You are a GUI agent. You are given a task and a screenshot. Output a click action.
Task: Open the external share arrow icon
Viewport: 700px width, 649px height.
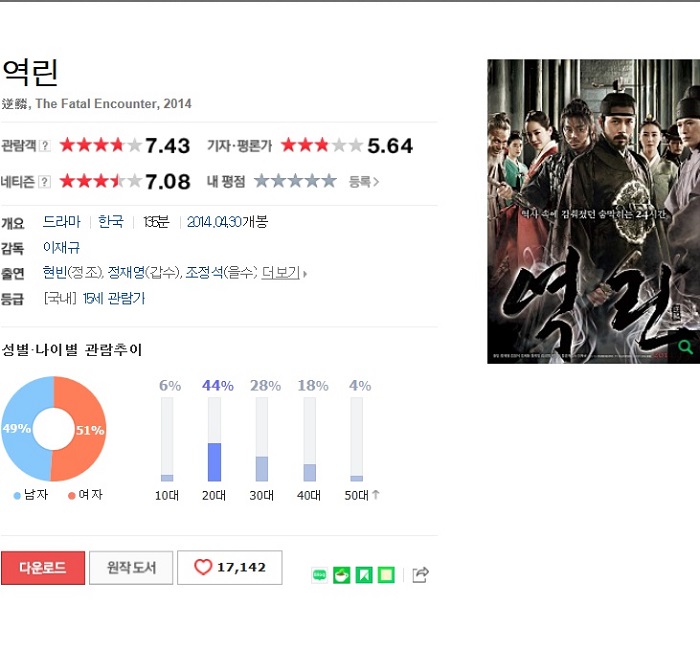tap(420, 574)
